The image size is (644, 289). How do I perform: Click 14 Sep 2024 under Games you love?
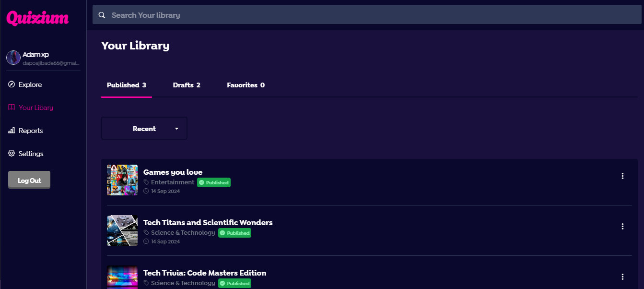click(x=165, y=191)
